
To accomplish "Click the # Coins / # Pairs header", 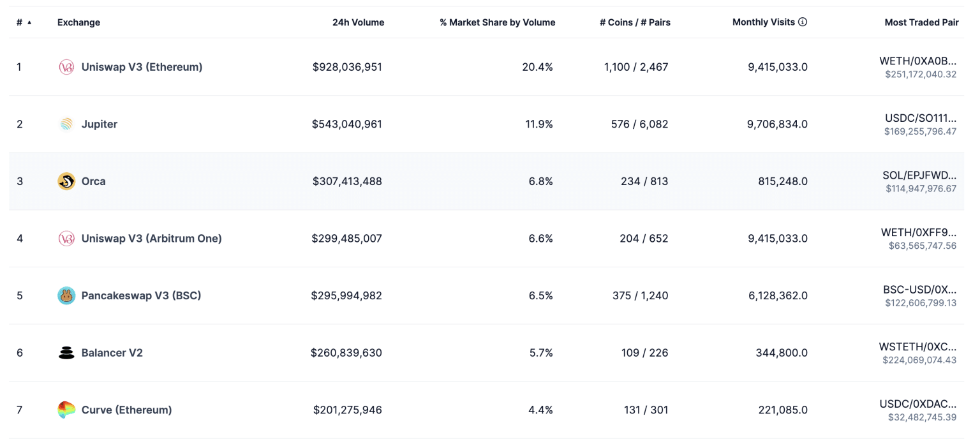I will [x=635, y=22].
